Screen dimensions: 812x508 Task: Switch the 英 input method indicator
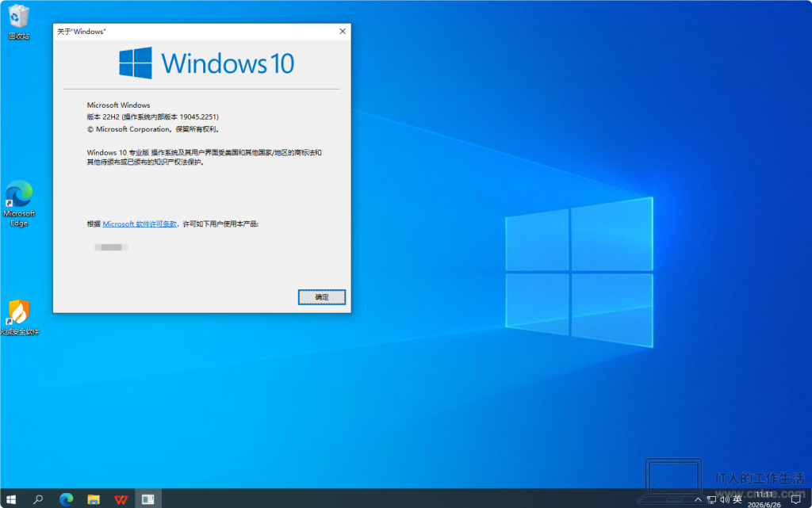tap(737, 500)
